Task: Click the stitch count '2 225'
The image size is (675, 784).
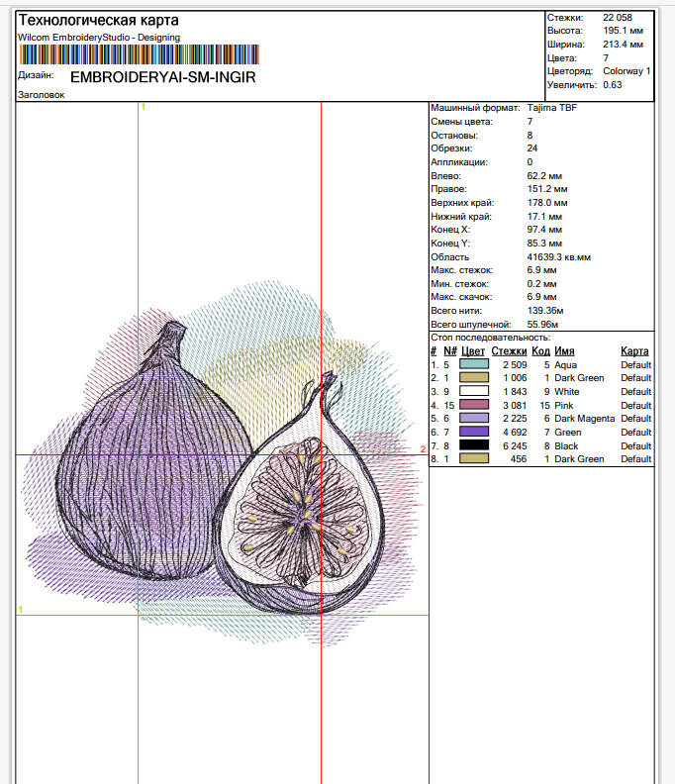Action: point(515,419)
